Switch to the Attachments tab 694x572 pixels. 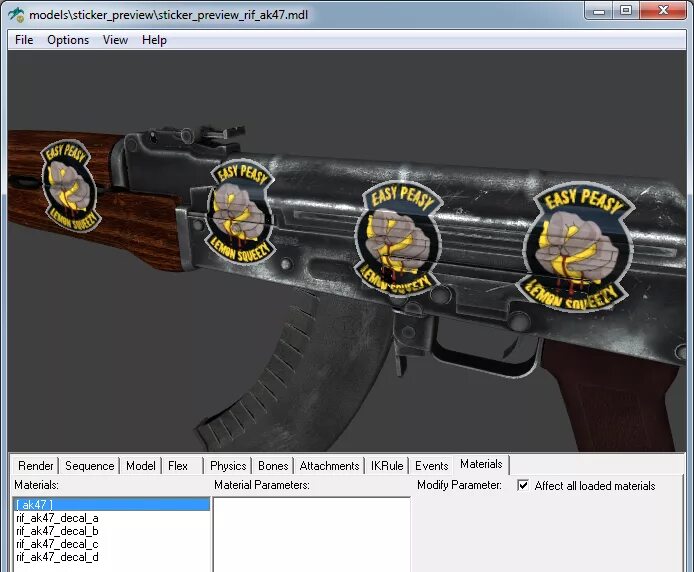click(329, 466)
